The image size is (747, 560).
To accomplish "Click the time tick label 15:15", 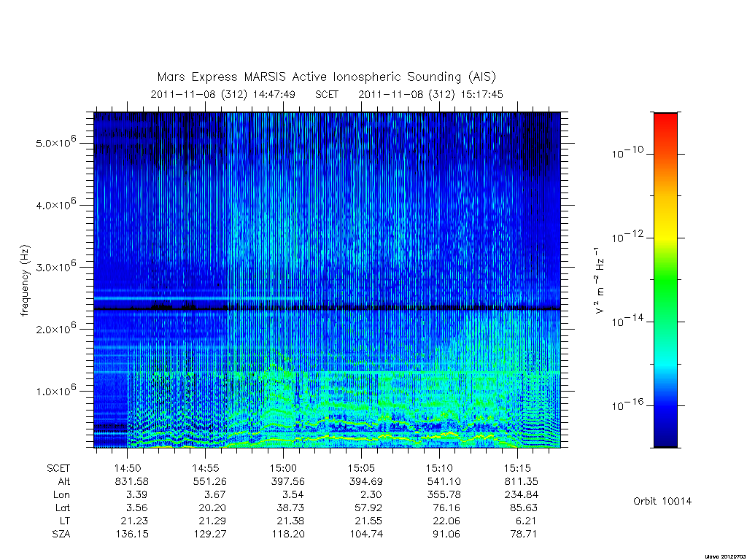I will coord(517,469).
